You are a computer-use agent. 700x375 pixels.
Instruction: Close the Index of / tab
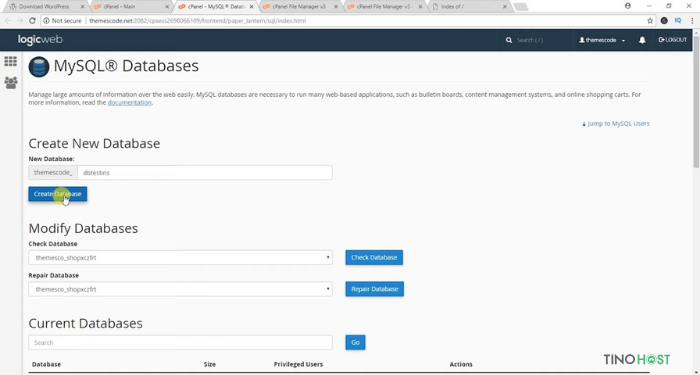tap(505, 7)
